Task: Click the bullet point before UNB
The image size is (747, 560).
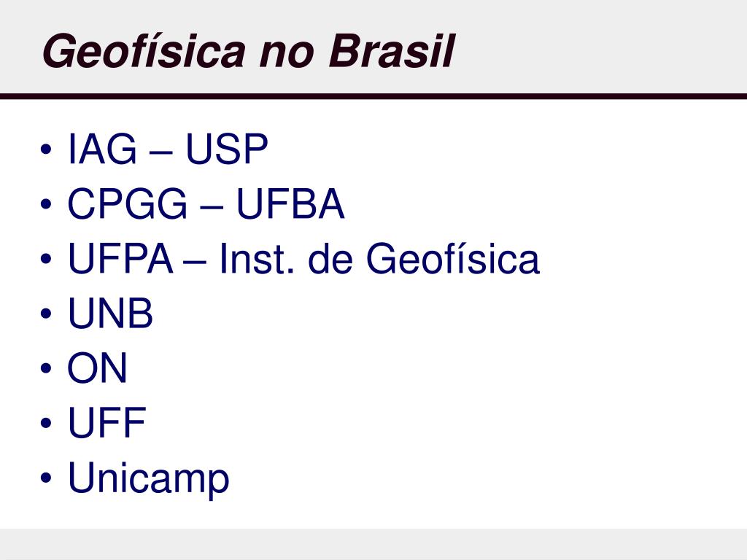Action: (x=46, y=314)
